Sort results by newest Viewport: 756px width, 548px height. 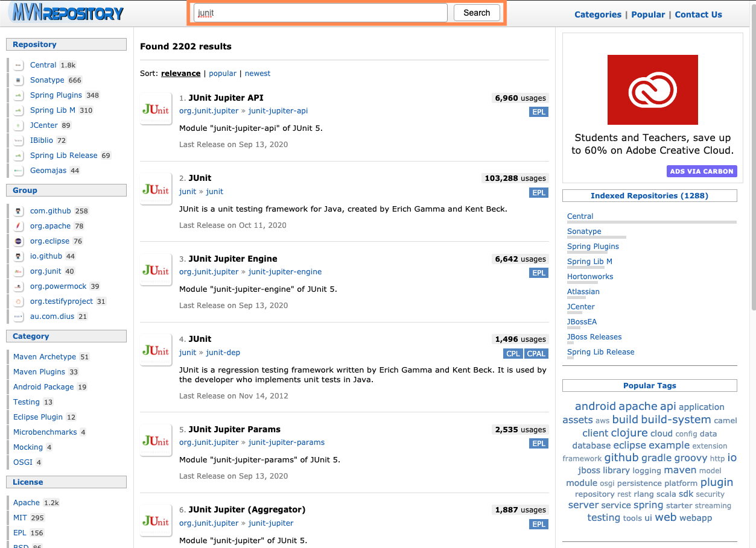coord(258,74)
